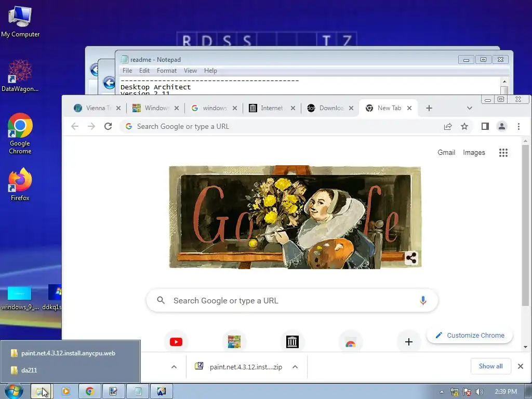Open the Gmail link

click(x=446, y=152)
